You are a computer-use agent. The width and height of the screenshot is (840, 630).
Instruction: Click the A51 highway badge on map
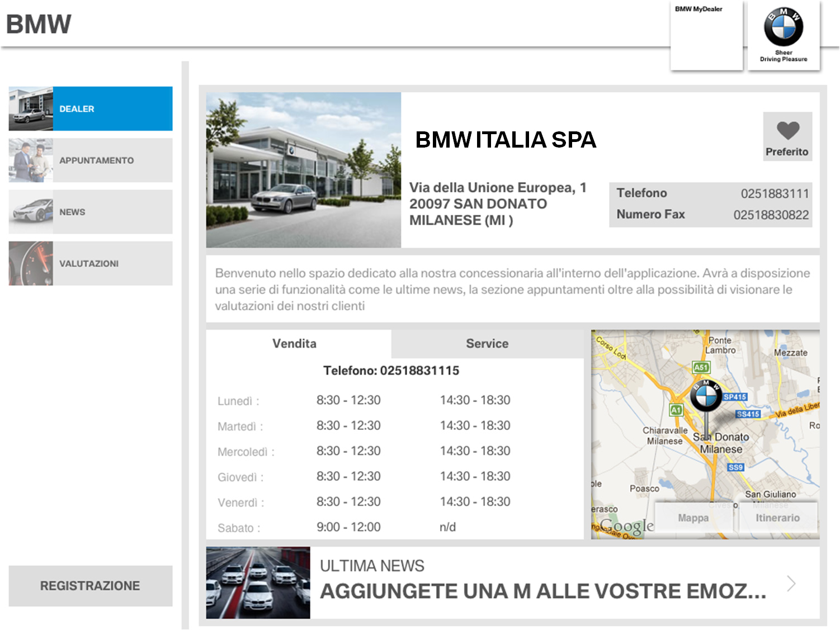click(701, 367)
